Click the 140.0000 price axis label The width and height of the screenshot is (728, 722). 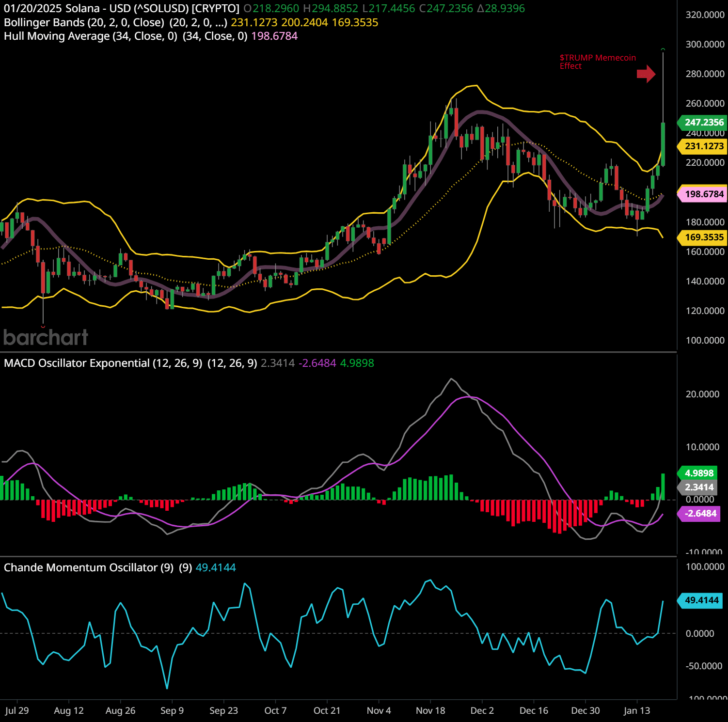pyautogui.click(x=705, y=281)
